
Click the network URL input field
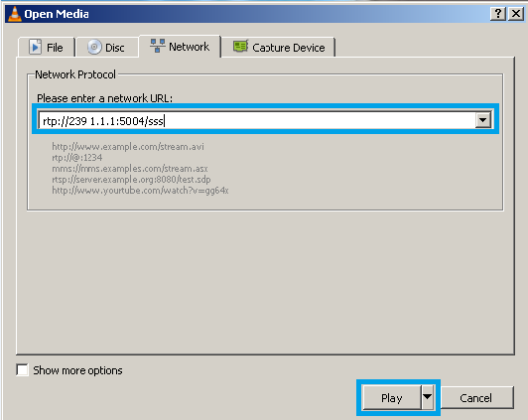pyautogui.click(x=257, y=120)
